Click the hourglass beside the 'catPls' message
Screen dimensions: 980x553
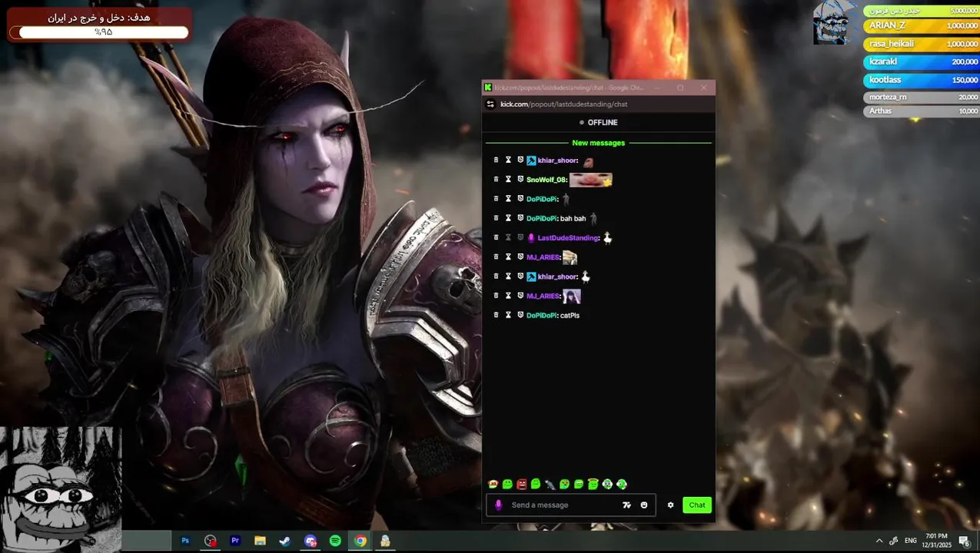click(x=508, y=315)
